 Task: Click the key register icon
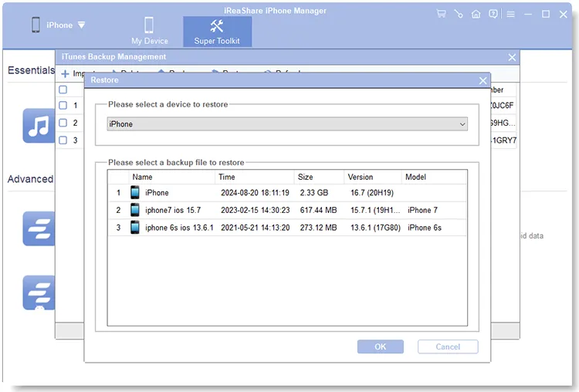click(459, 14)
